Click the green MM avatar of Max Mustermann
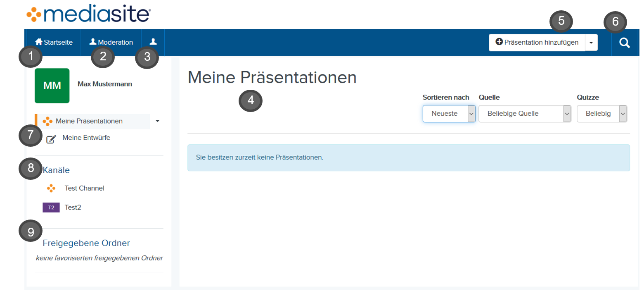This screenshot has width=644, height=296. [x=52, y=86]
